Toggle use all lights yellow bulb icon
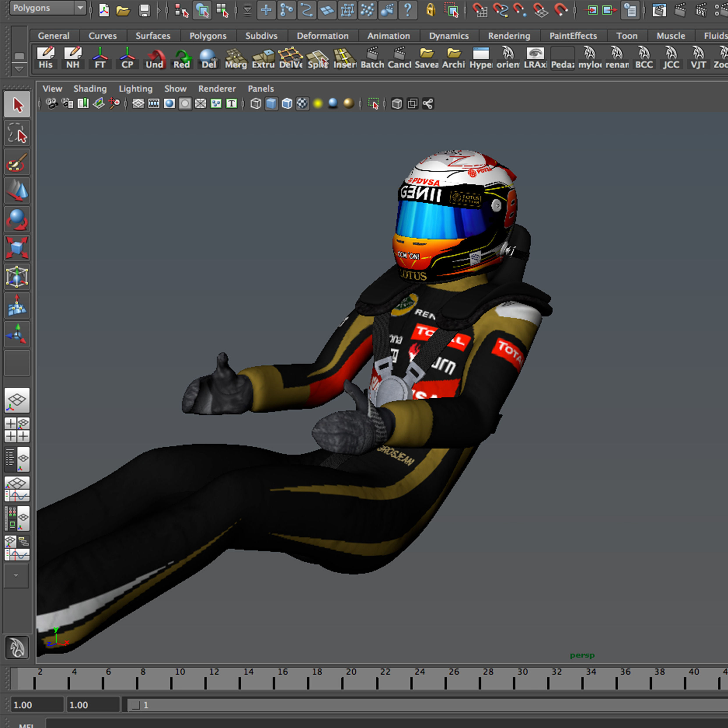The height and width of the screenshot is (728, 728). pos(318,103)
